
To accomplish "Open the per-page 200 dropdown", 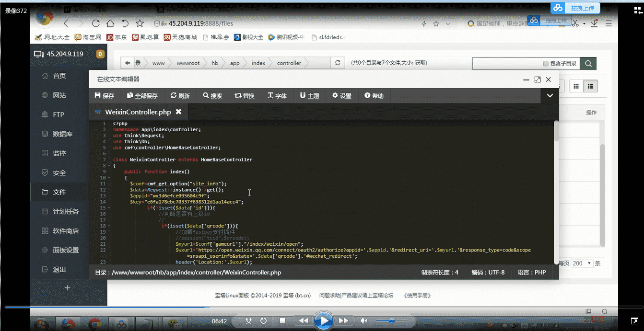I will click(x=582, y=263).
